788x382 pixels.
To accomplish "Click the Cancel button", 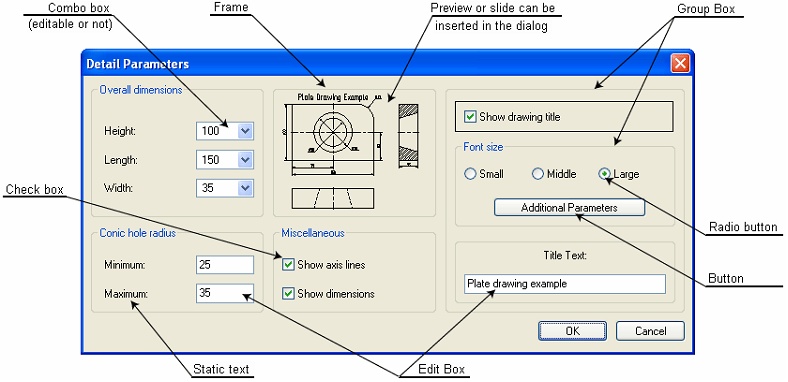I will pos(650,331).
